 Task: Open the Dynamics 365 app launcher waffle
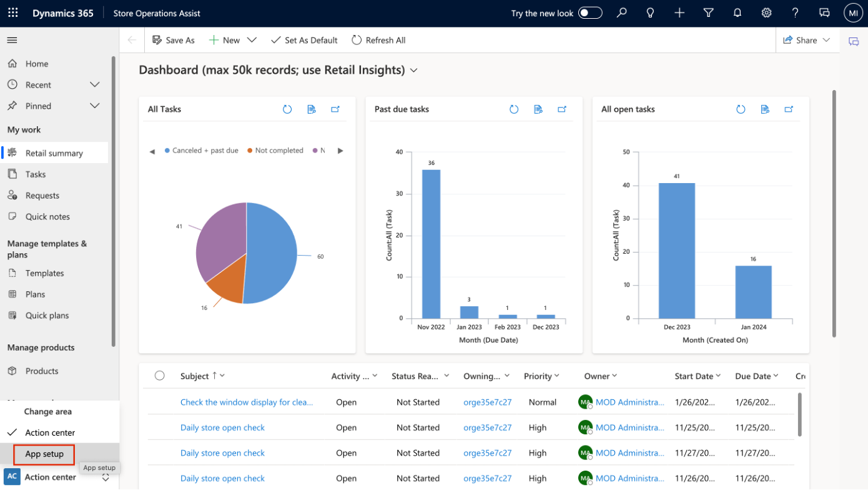tap(12, 13)
